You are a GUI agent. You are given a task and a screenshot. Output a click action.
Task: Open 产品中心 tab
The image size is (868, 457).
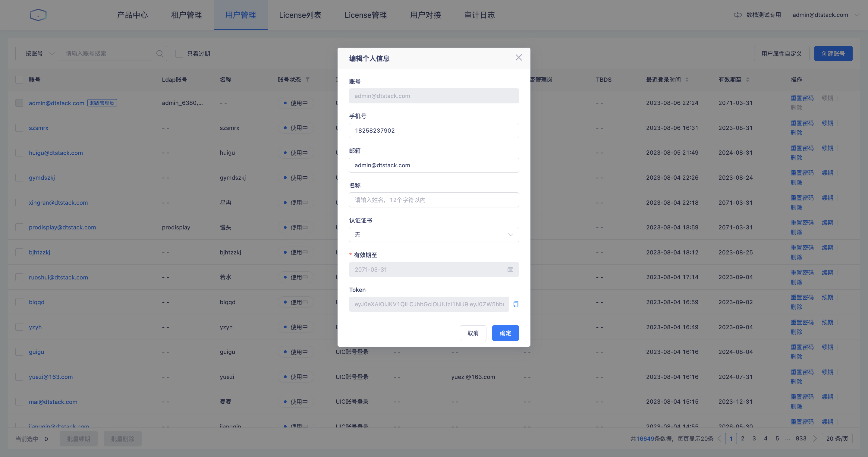132,15
